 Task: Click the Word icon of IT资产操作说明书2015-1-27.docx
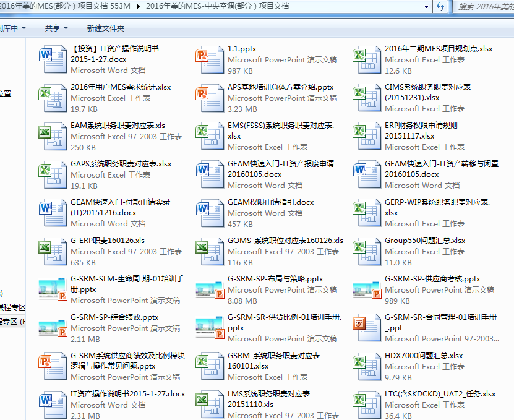(53, 405)
